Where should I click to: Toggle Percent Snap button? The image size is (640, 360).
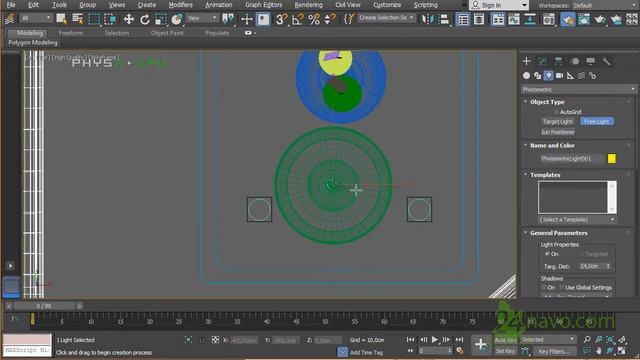pos(314,19)
